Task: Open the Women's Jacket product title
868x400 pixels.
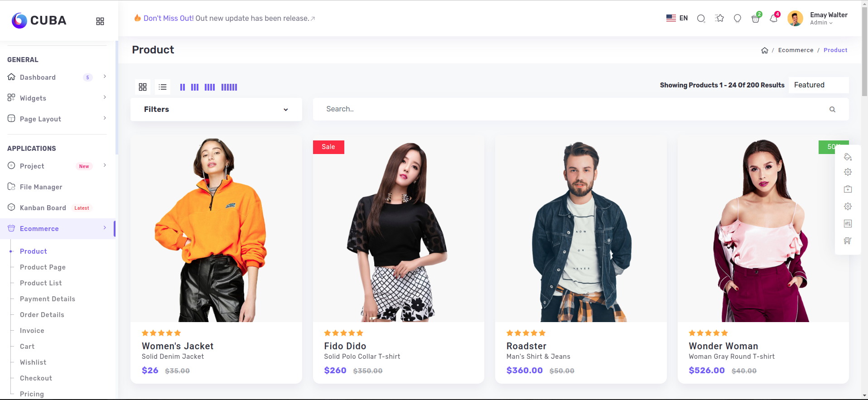Action: pyautogui.click(x=178, y=346)
